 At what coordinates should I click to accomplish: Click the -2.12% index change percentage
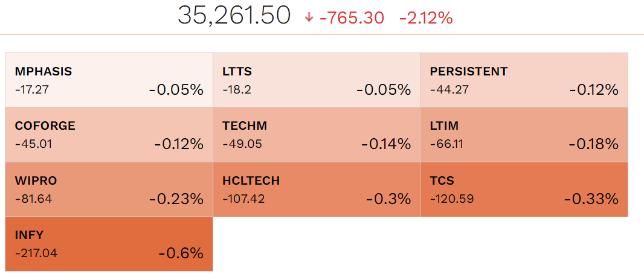tap(426, 18)
